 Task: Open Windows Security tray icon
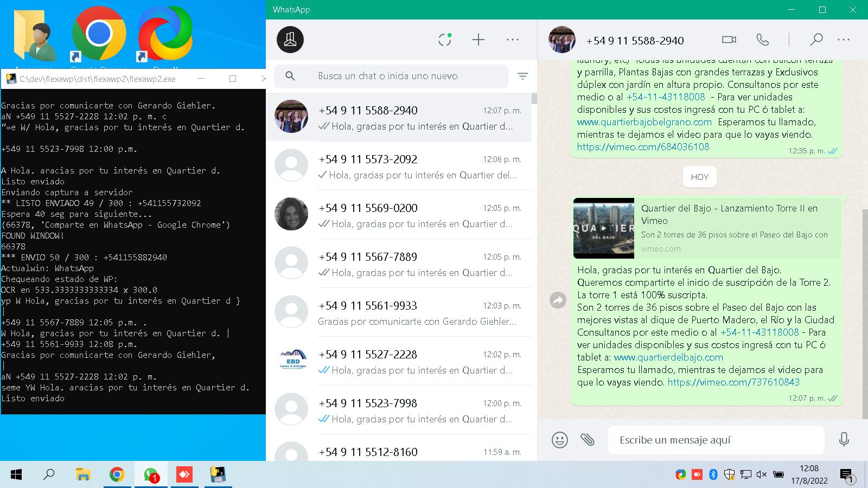pos(730,474)
